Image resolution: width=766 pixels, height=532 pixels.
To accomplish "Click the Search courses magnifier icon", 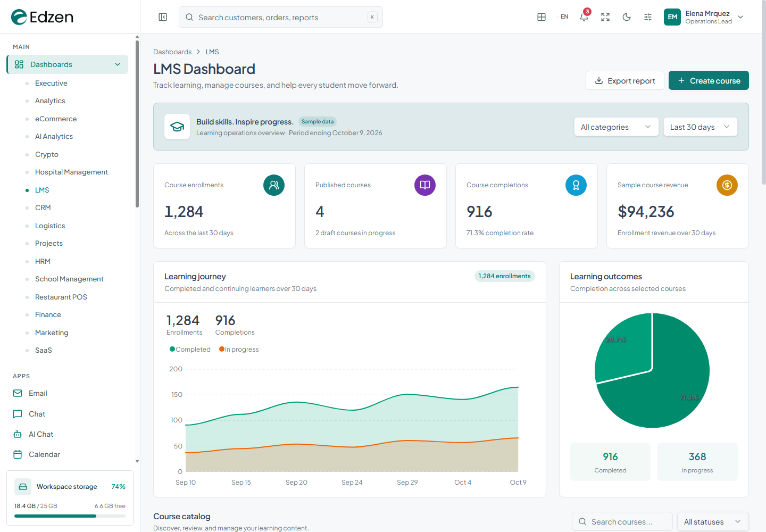I will (582, 522).
